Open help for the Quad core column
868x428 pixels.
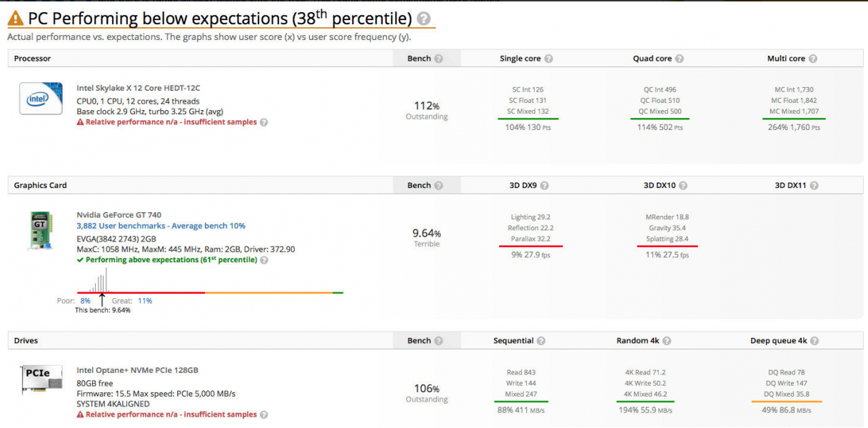[x=679, y=58]
